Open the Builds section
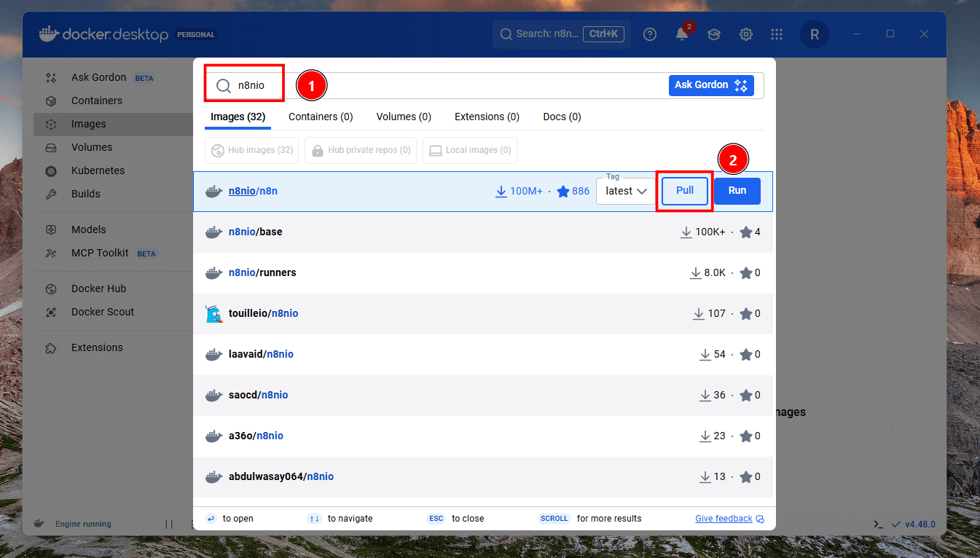This screenshot has width=980, height=558. coord(86,194)
